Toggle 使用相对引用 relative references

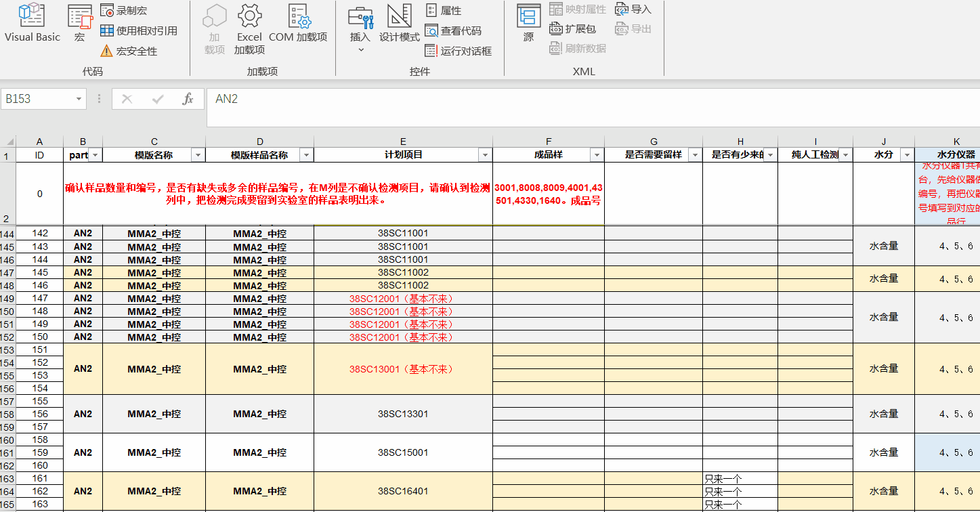point(139,30)
